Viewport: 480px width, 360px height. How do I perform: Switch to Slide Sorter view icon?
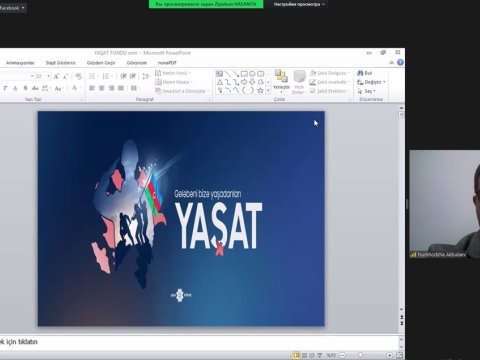[x=304, y=355]
